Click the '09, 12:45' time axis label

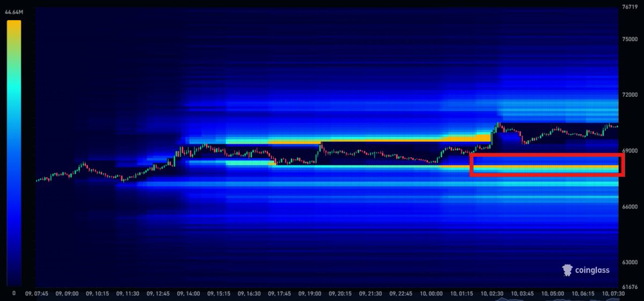(158, 294)
